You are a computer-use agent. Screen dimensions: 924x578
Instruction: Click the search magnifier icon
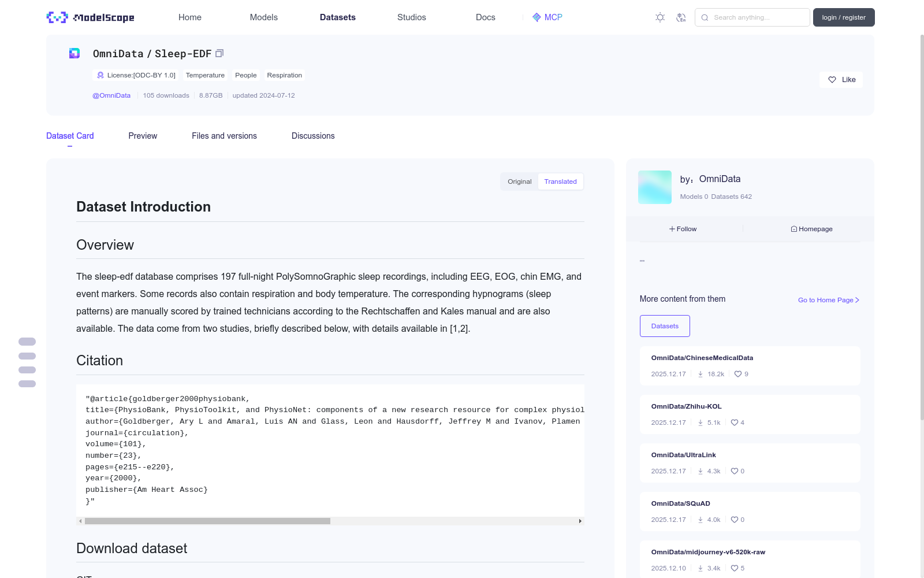pos(705,17)
